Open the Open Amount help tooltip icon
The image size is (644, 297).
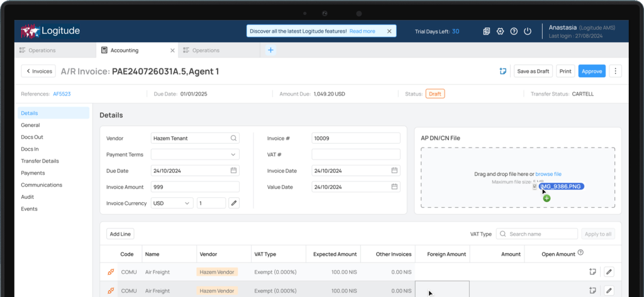[580, 253]
